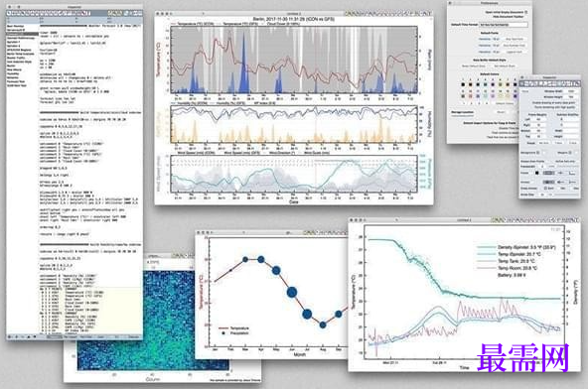Click the Top frame margin field in Inspector
The height and width of the screenshot is (389, 588).
tap(538, 136)
